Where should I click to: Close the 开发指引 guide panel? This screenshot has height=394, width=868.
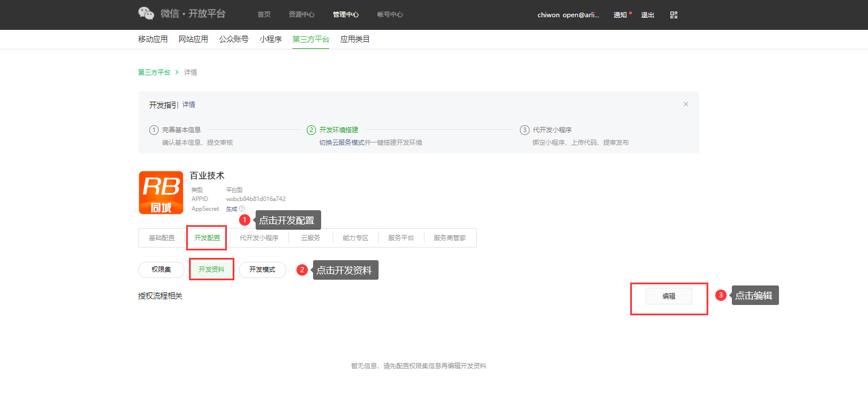click(x=685, y=104)
